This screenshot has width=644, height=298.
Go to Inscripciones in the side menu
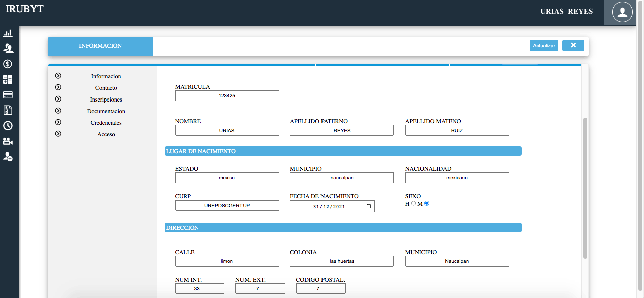[x=106, y=100]
